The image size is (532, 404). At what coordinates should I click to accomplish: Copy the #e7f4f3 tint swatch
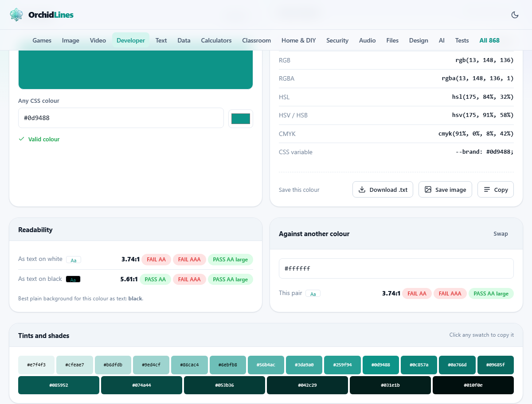coord(36,365)
